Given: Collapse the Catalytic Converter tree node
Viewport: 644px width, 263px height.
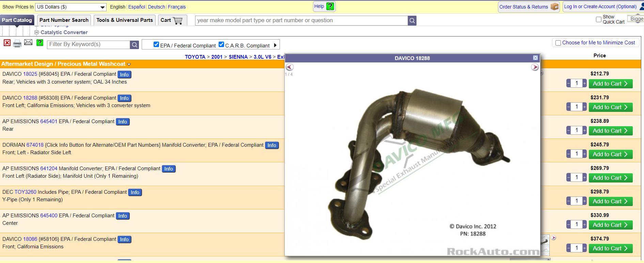Looking at the screenshot, I should tap(36, 32).
